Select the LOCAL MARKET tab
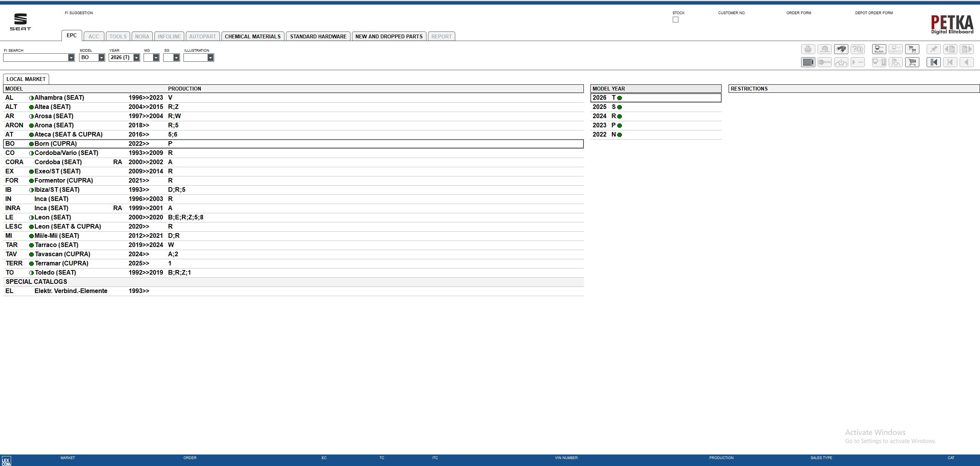Screen dimensions: 980x466 26,79
